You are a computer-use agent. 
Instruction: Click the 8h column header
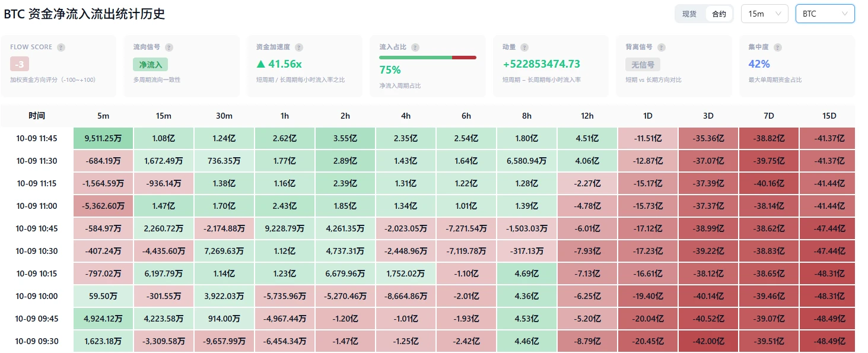point(527,116)
